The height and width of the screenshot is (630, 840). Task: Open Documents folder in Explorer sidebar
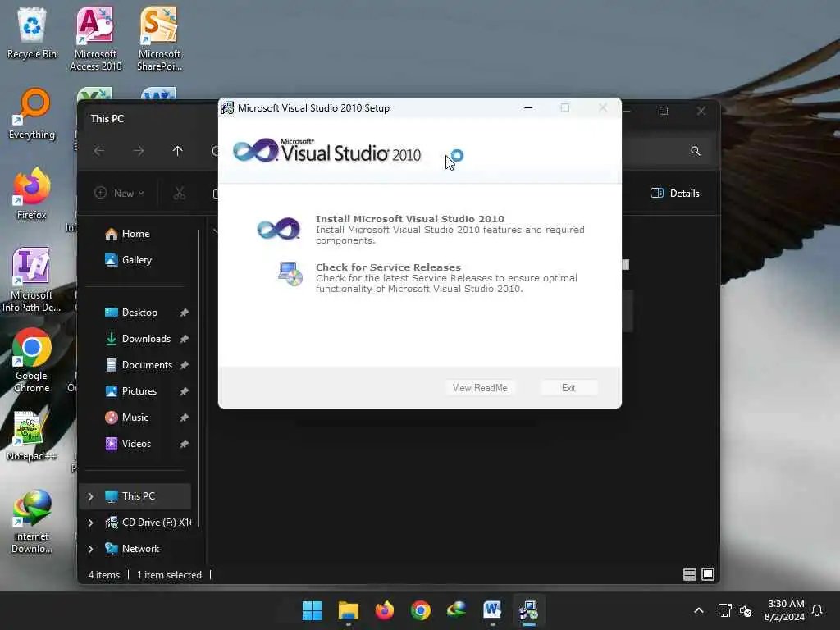point(139,365)
